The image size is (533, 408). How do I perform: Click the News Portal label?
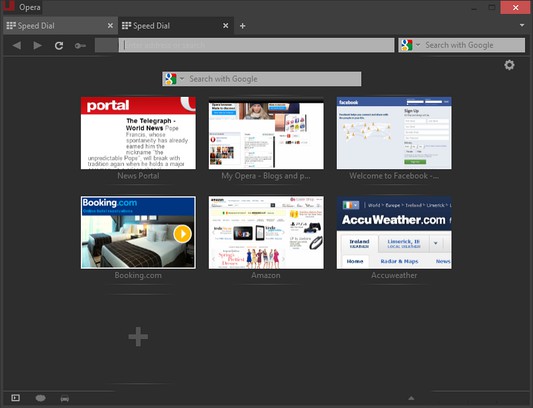pyautogui.click(x=138, y=176)
